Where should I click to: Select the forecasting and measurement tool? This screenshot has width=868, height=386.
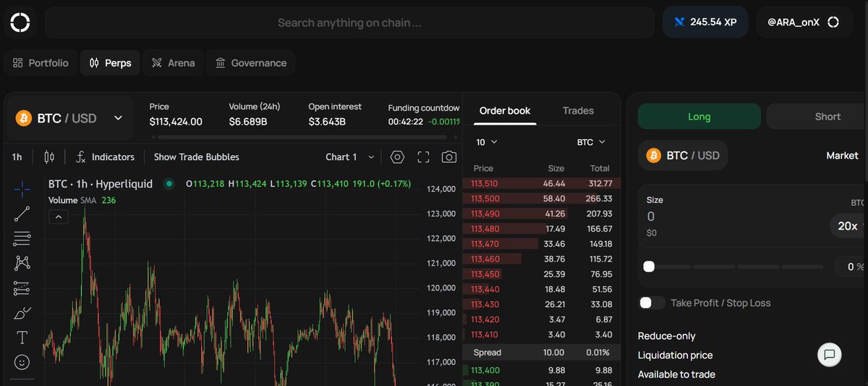(22, 288)
